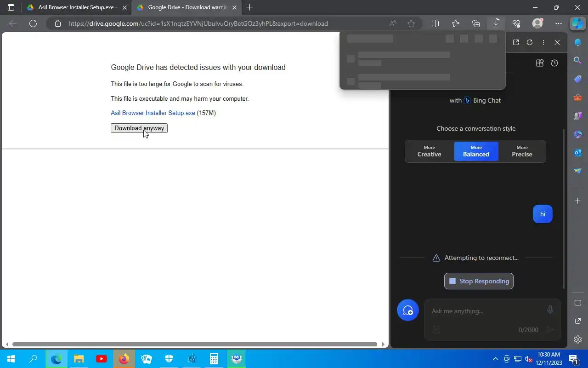Use the microphone for voice input
The width and height of the screenshot is (588, 368).
click(550, 310)
